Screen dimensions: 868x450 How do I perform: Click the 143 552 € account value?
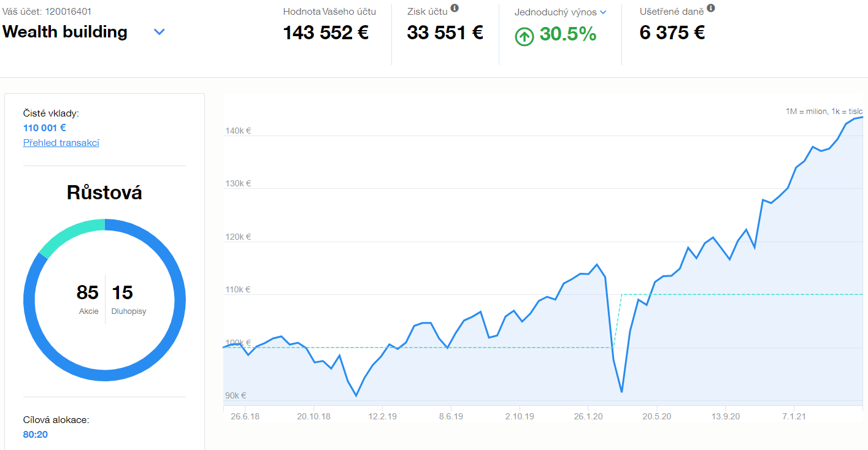coord(326,32)
